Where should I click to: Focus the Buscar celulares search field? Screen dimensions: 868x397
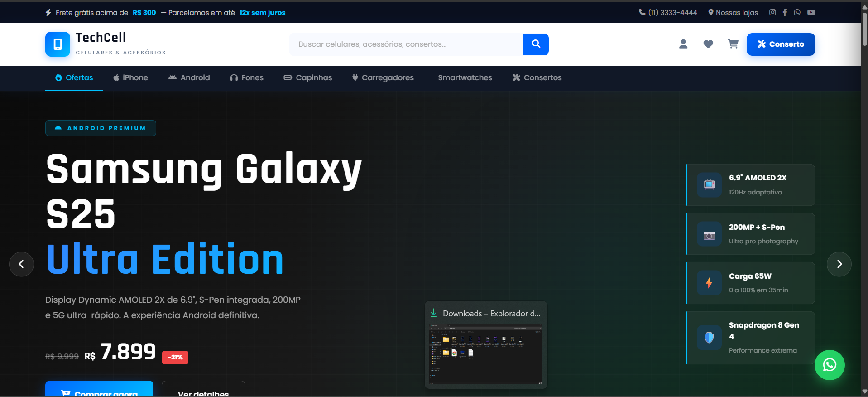click(406, 44)
